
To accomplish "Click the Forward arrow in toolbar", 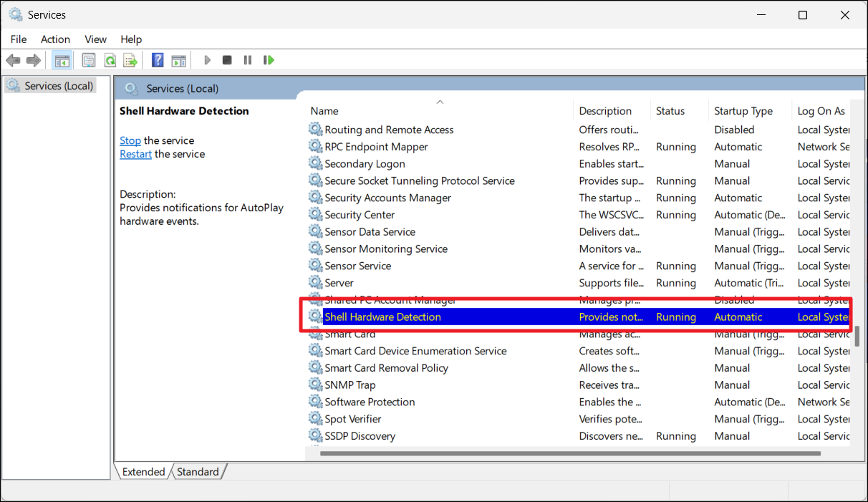I will pos(33,60).
